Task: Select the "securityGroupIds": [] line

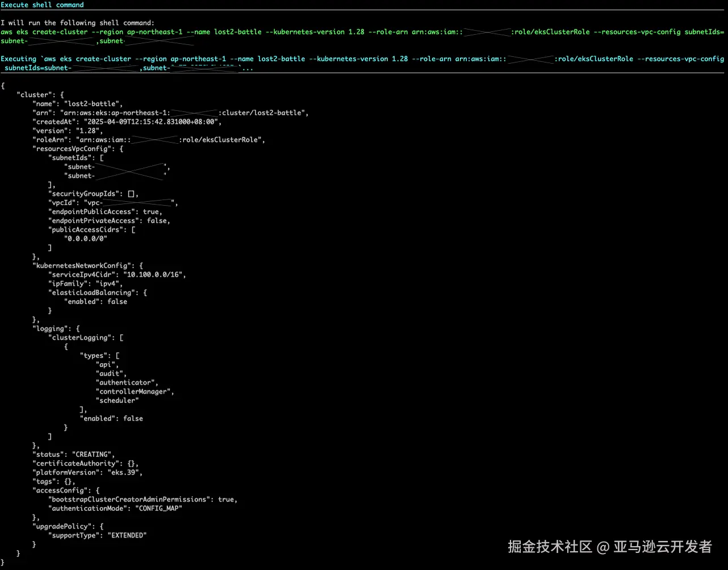Action: point(94,194)
